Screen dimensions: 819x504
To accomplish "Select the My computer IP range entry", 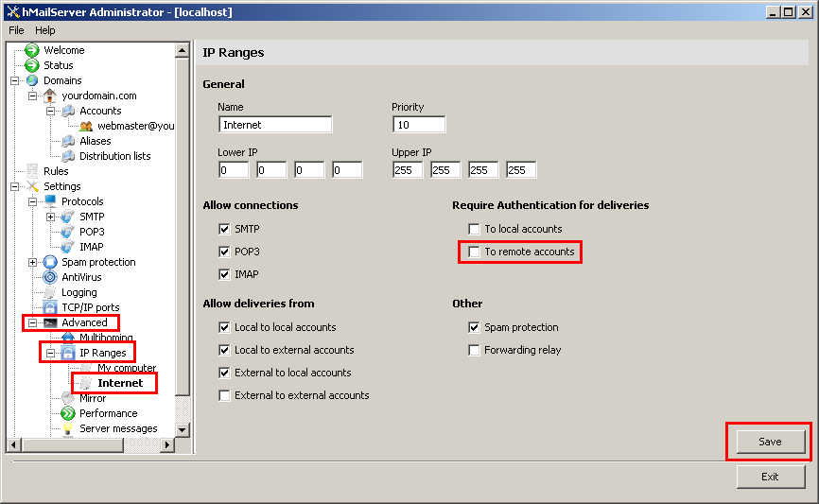I will pyautogui.click(x=127, y=368).
